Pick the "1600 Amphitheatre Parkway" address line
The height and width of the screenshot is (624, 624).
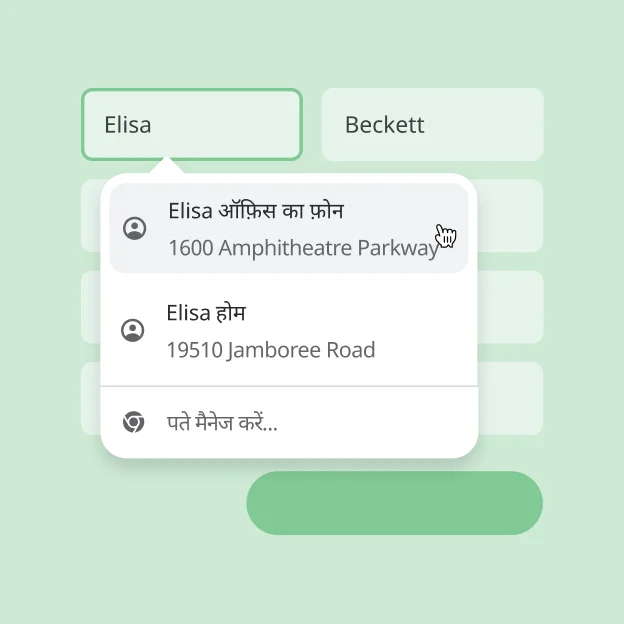[303, 248]
